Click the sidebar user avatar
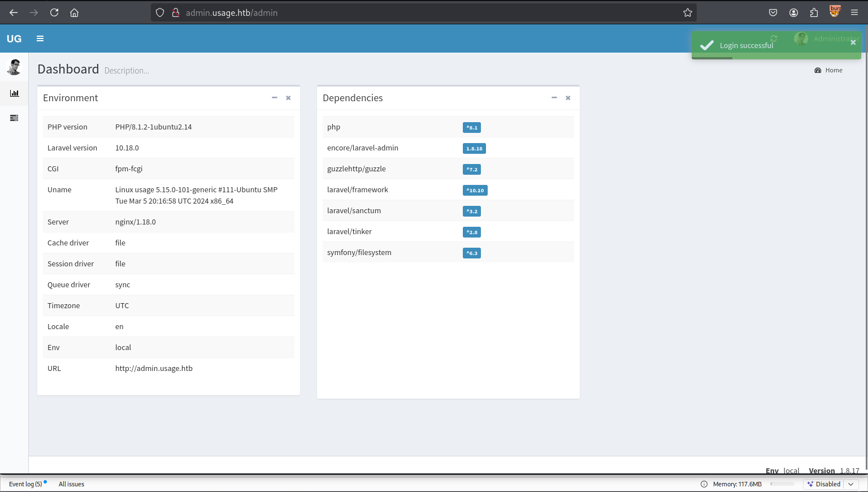Screen dimensions: 868x492 [14, 67]
